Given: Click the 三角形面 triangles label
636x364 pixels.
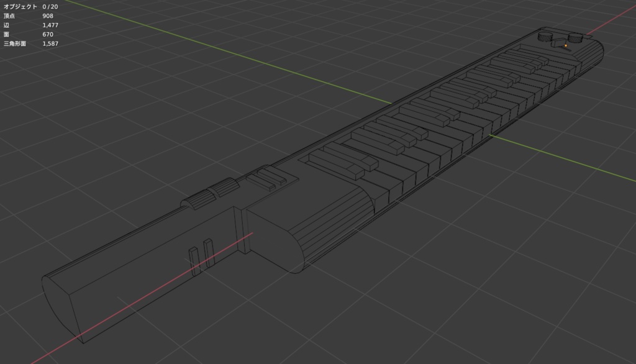Looking at the screenshot, I should pos(15,43).
